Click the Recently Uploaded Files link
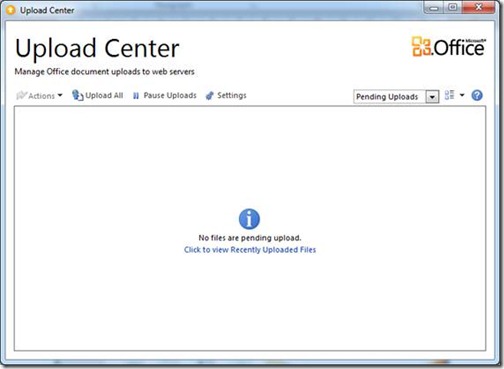 click(250, 250)
